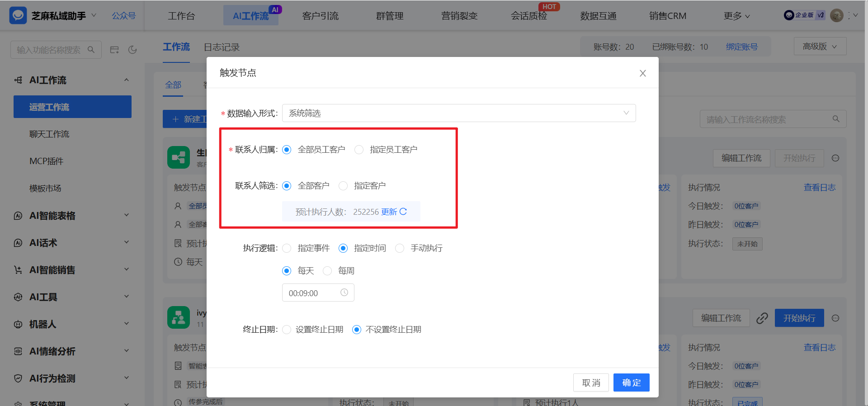The height and width of the screenshot is (406, 868).
Task: Click the search magnifier in the sidebar search box
Action: tap(91, 50)
